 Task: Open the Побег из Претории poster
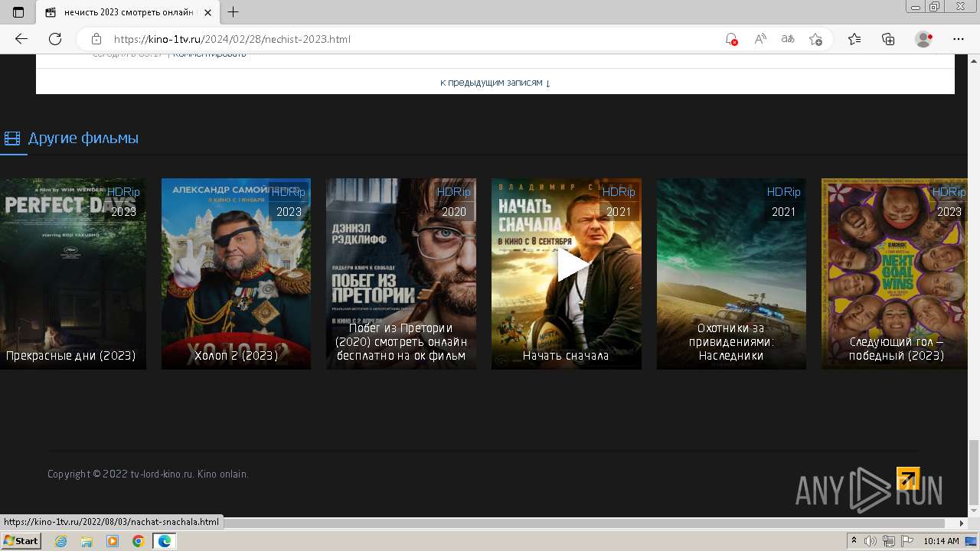tap(401, 274)
